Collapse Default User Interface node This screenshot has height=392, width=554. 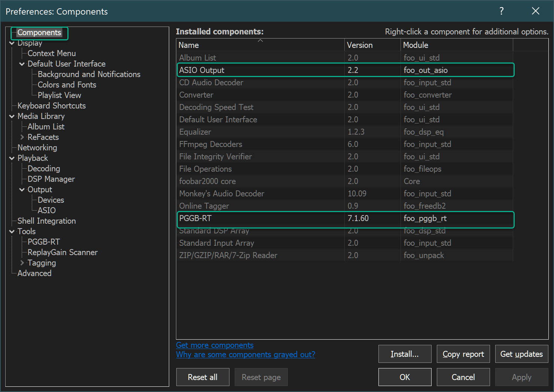point(22,64)
